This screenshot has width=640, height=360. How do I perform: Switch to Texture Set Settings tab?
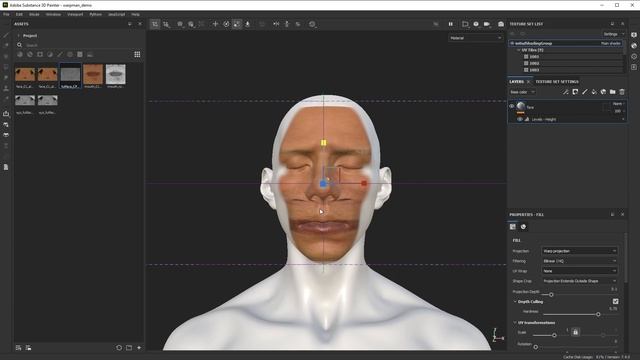pos(557,82)
